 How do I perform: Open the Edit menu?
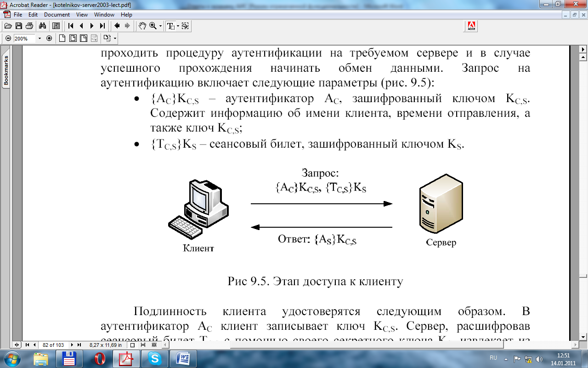[x=33, y=15]
